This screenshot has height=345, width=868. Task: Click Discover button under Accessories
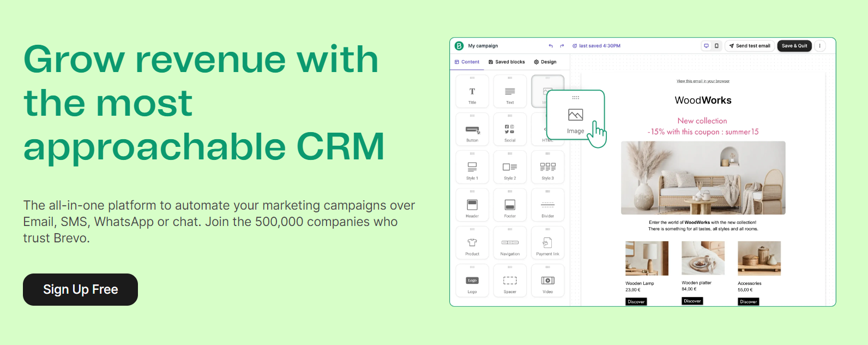(748, 301)
